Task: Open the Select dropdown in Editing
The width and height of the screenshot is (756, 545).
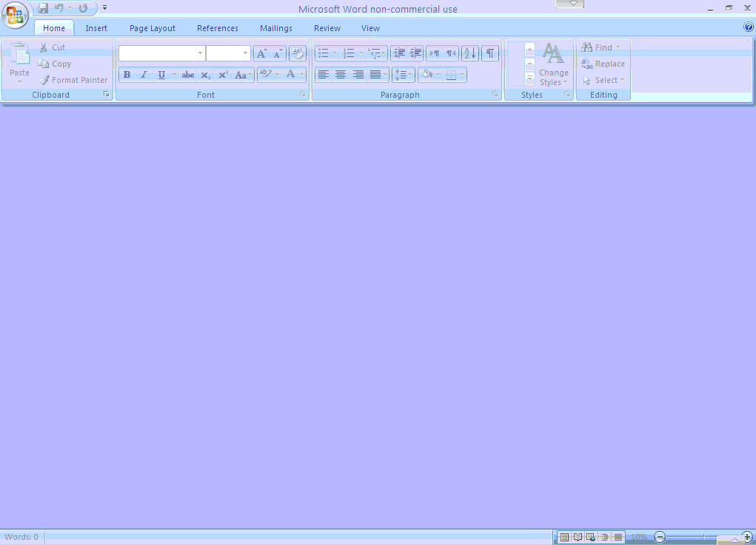Action: point(603,80)
